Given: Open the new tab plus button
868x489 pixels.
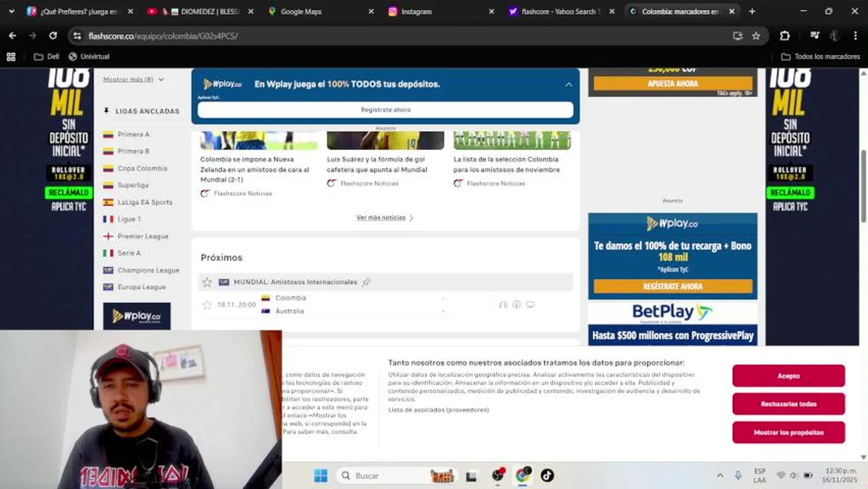Looking at the screenshot, I should (752, 11).
